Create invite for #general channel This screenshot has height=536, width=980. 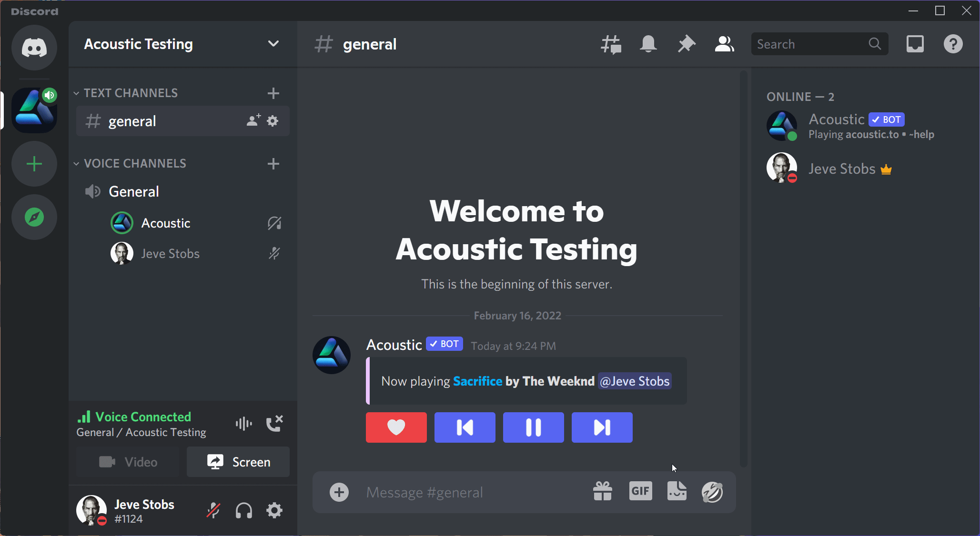tap(253, 120)
